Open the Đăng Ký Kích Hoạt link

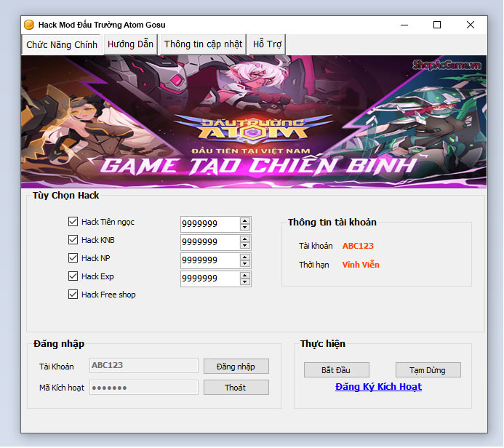tap(378, 387)
